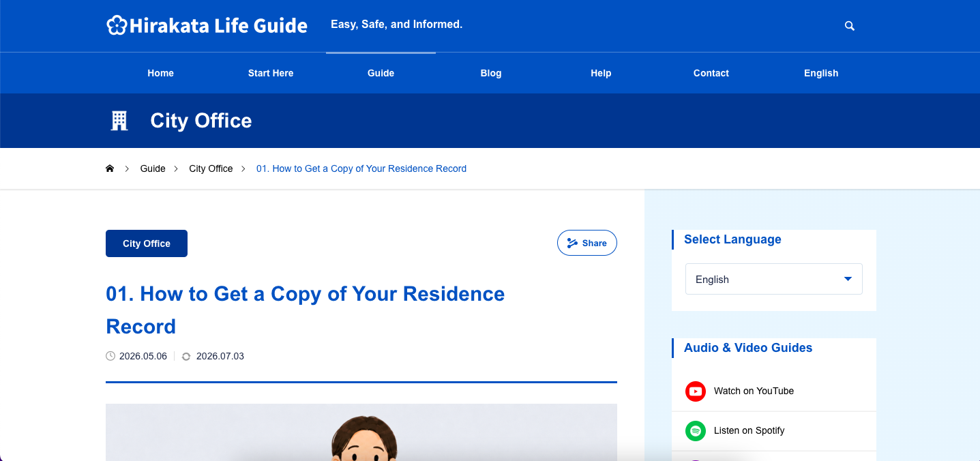
Task: Click the Share button
Action: coord(587,243)
